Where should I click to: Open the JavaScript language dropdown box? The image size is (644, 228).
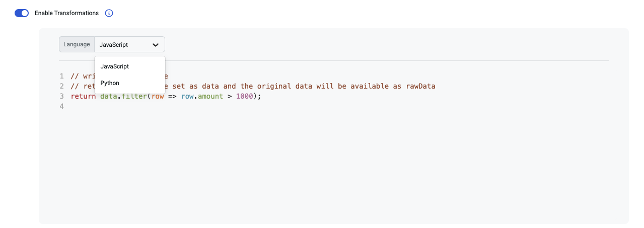tap(129, 44)
